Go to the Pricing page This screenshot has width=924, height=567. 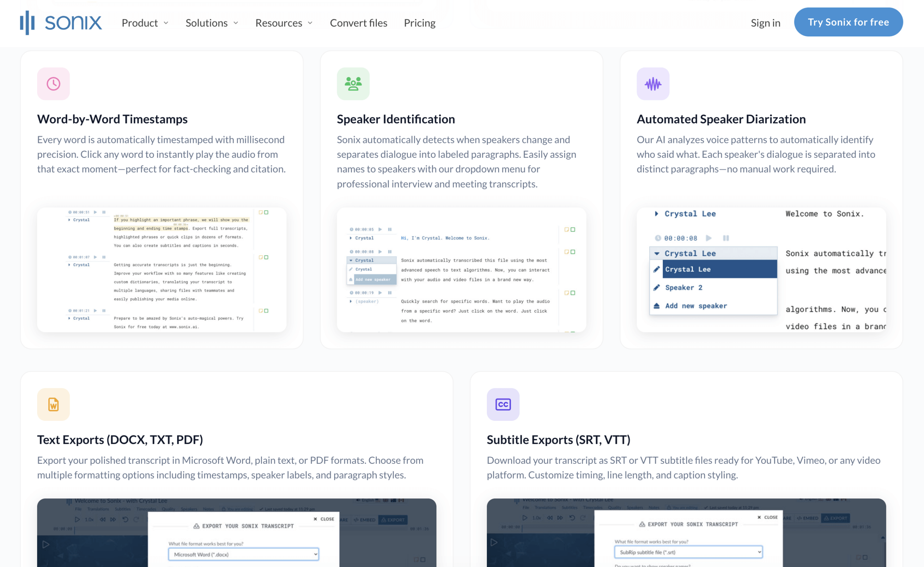tap(420, 23)
